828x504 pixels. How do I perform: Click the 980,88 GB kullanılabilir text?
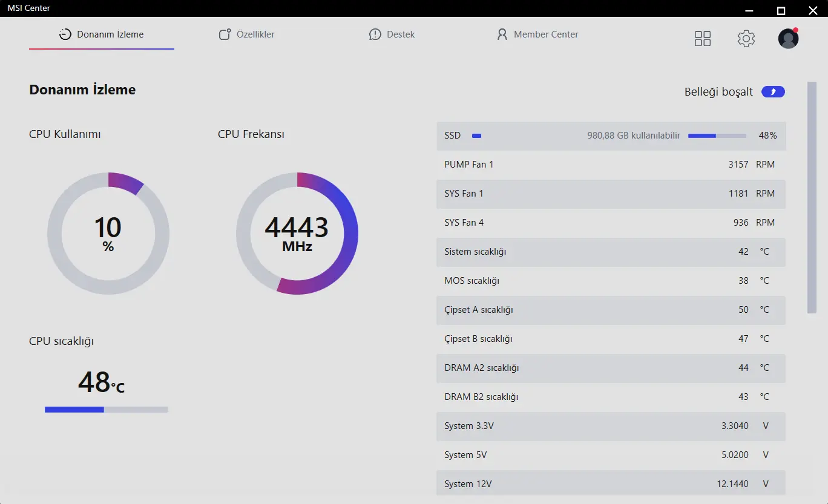[x=634, y=136]
